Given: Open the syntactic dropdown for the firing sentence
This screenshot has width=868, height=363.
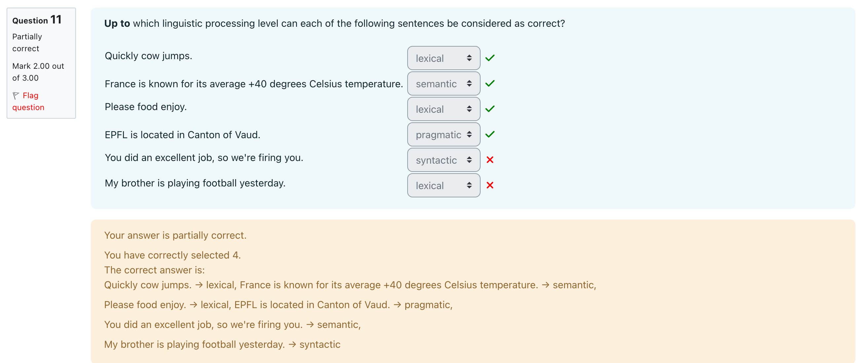Looking at the screenshot, I should (444, 160).
